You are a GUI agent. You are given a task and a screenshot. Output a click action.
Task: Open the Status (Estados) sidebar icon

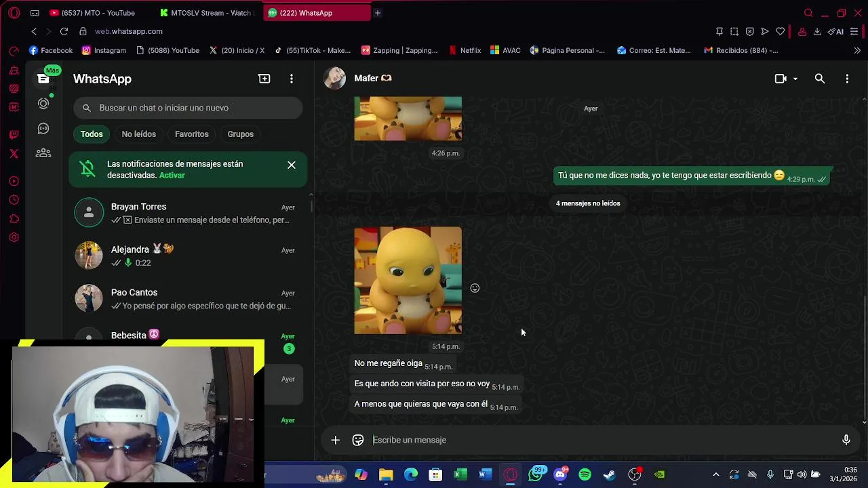[43, 104]
